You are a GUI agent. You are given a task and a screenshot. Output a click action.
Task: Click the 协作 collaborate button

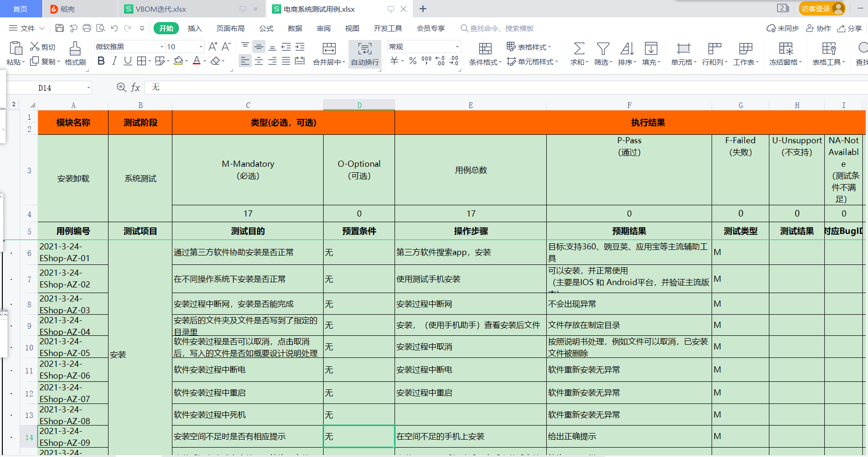(x=819, y=28)
